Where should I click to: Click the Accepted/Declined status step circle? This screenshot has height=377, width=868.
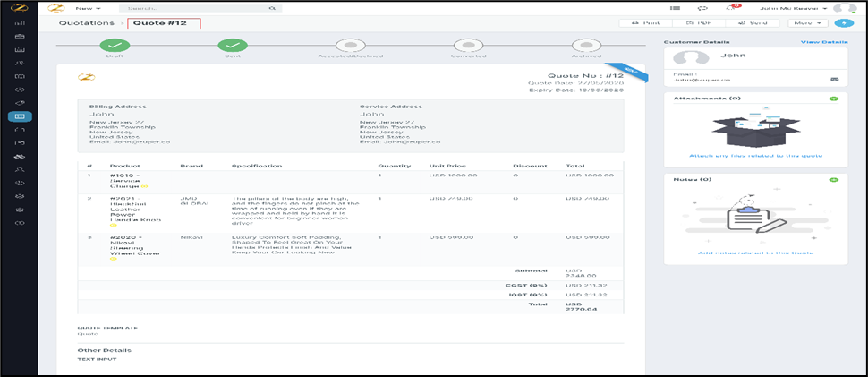click(349, 45)
